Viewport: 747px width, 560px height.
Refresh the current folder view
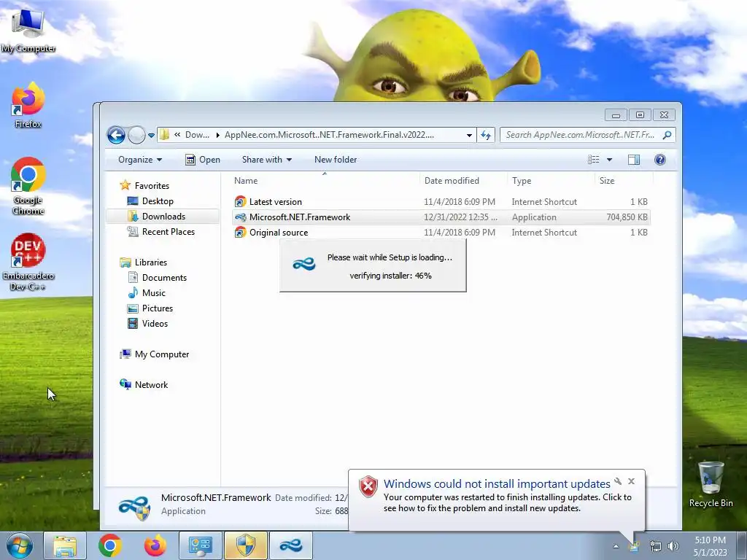coord(486,135)
